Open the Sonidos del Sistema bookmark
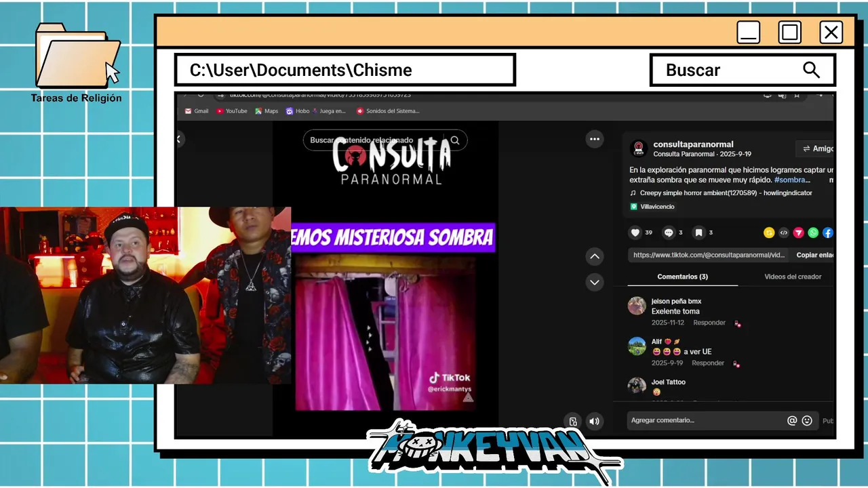Viewport: 868px width, 488px height. [388, 111]
